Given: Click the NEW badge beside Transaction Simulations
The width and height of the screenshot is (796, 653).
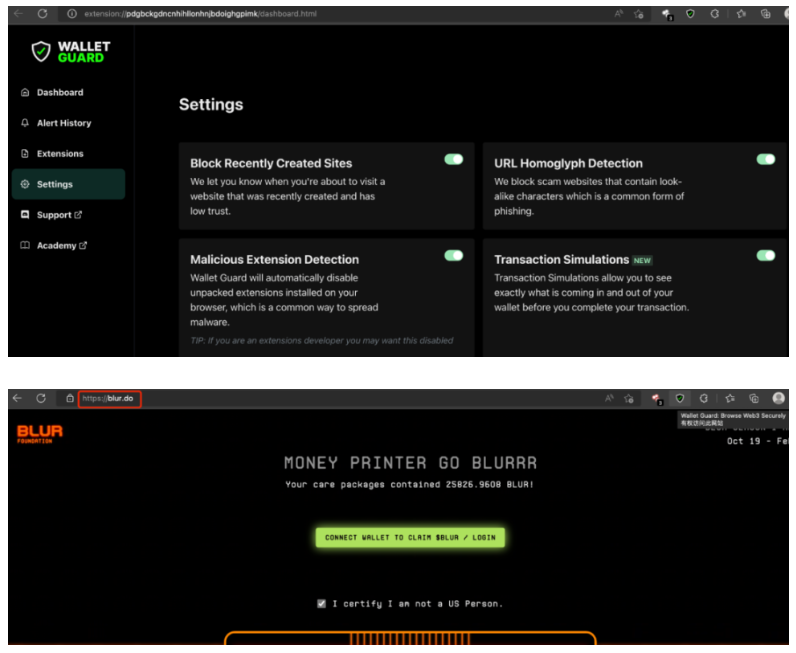Looking at the screenshot, I should tap(642, 260).
